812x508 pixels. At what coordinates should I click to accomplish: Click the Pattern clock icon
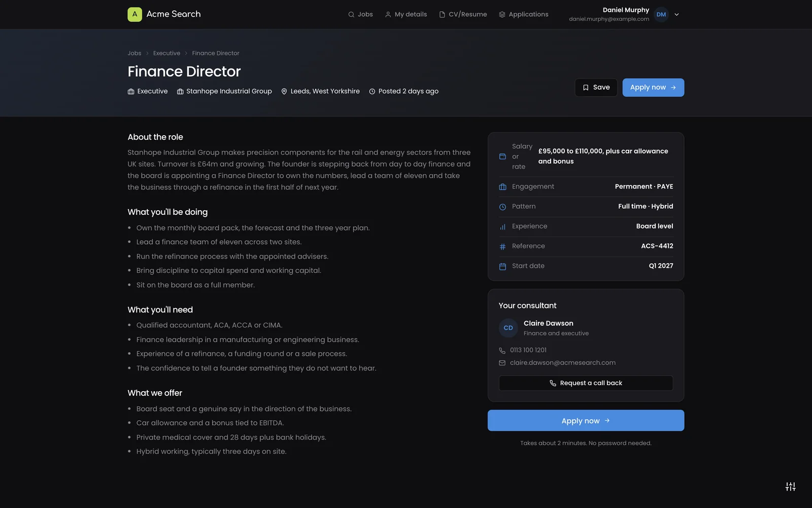502,207
